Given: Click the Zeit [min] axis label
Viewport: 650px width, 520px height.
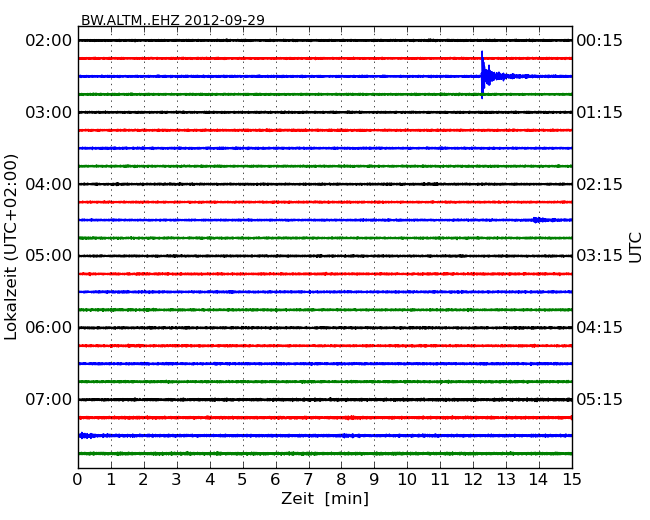Looking at the screenshot, I should pos(325,498).
